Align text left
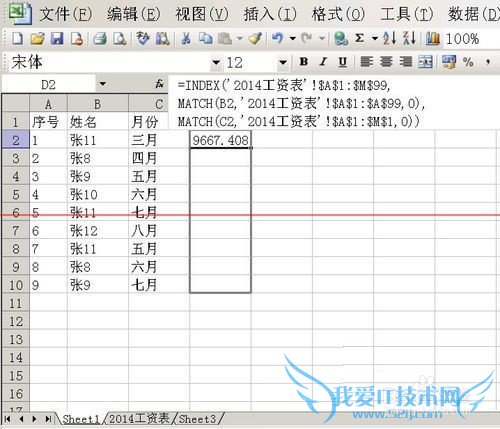500x429 pixels. click(x=367, y=62)
